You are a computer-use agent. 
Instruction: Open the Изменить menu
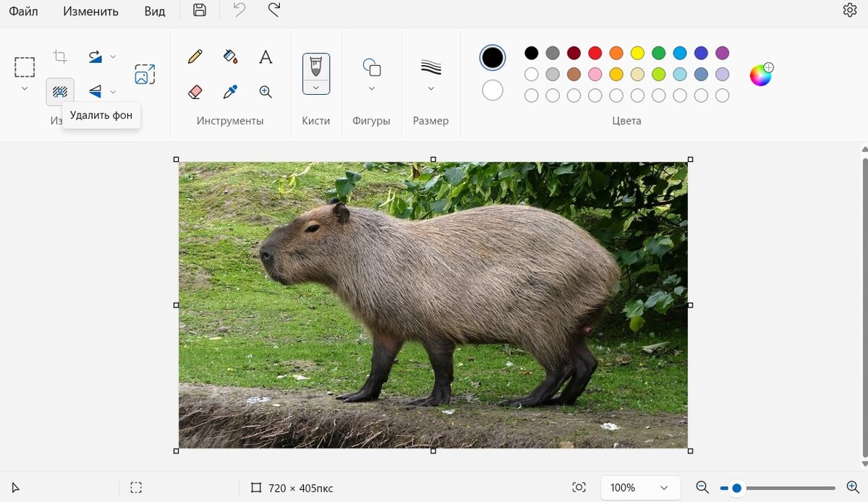[x=90, y=12]
